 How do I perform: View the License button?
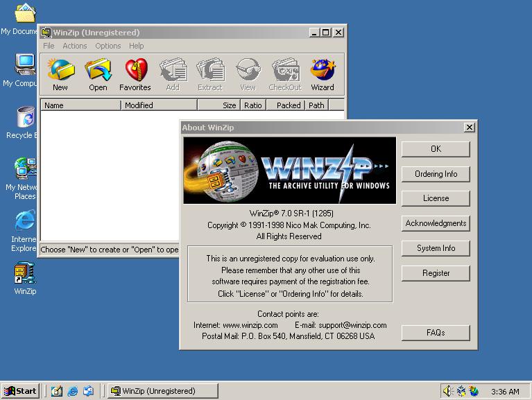pyautogui.click(x=436, y=198)
